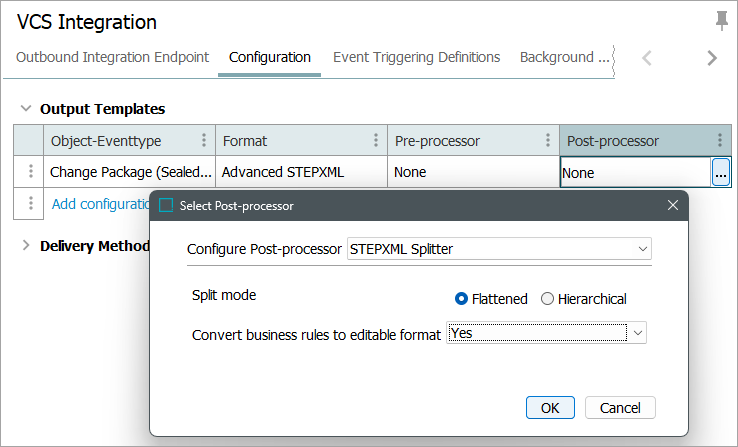Open row menu for Change Package row
The height and width of the screenshot is (447, 738).
(x=30, y=172)
